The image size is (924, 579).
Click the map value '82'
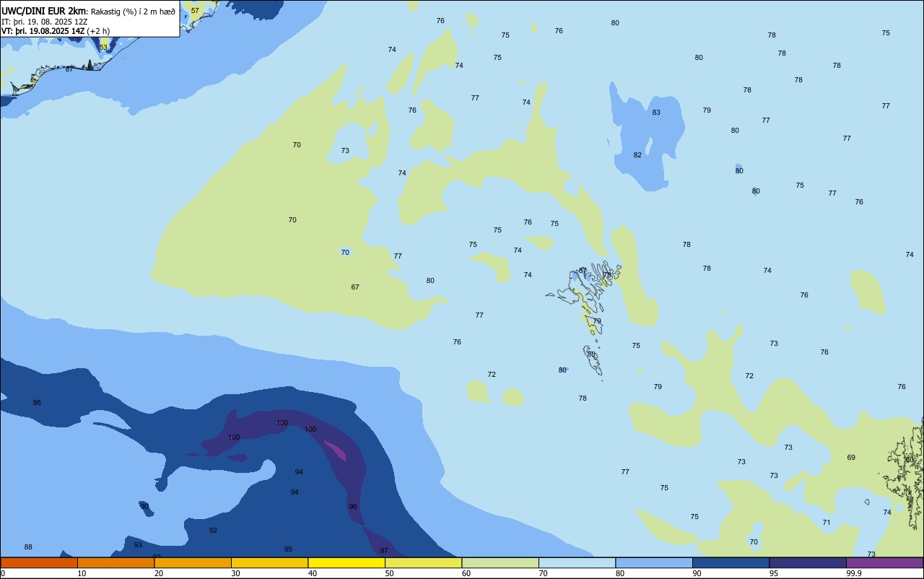coord(637,155)
